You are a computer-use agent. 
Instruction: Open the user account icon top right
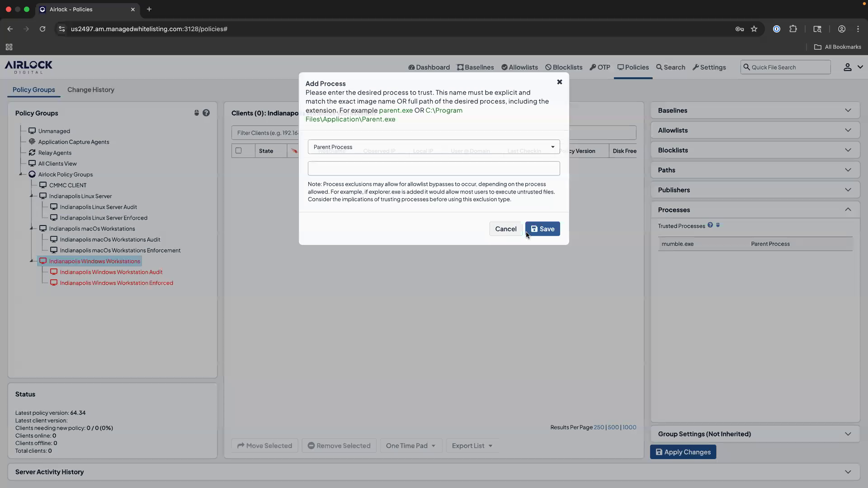click(847, 67)
